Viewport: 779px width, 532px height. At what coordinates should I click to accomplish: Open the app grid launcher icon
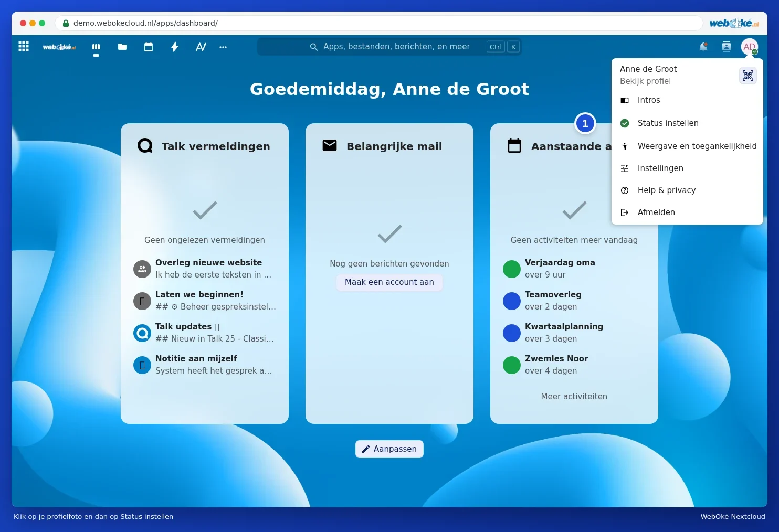click(x=24, y=47)
